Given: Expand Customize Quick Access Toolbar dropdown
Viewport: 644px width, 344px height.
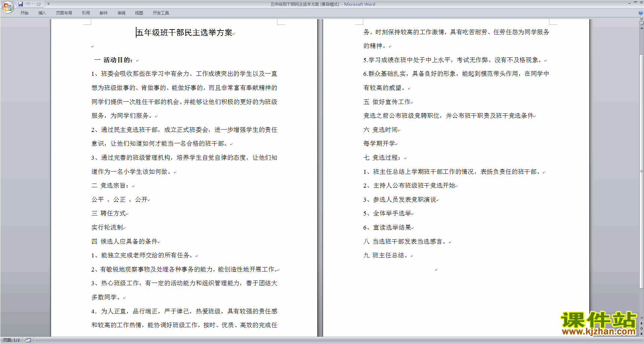Looking at the screenshot, I should (48, 4).
